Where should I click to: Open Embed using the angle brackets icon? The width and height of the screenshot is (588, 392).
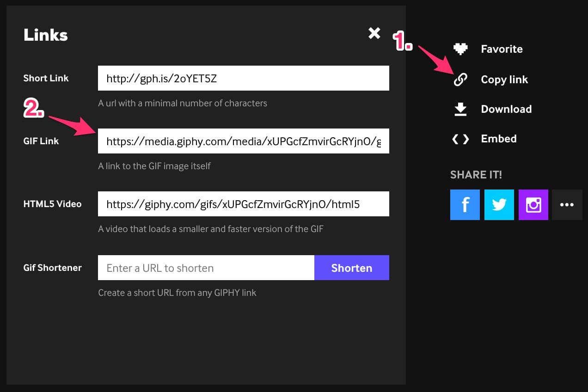click(460, 138)
